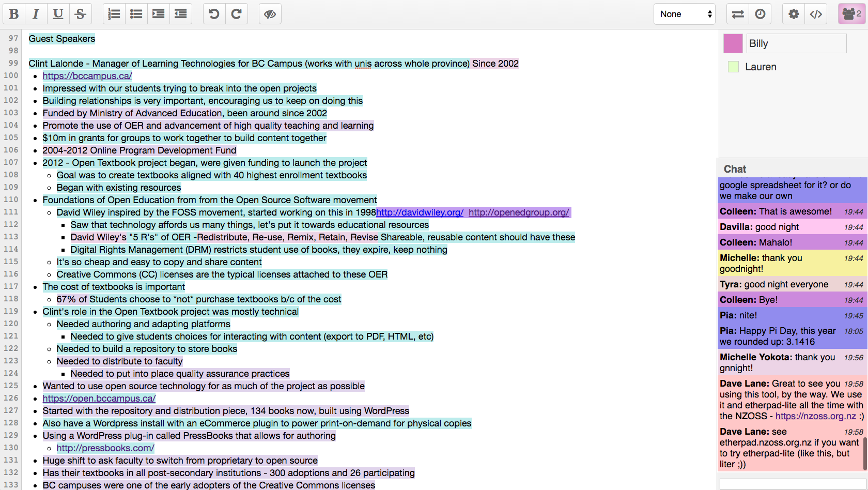Click Billy's pink author color swatch
This screenshot has height=490, width=868.
pos(733,43)
